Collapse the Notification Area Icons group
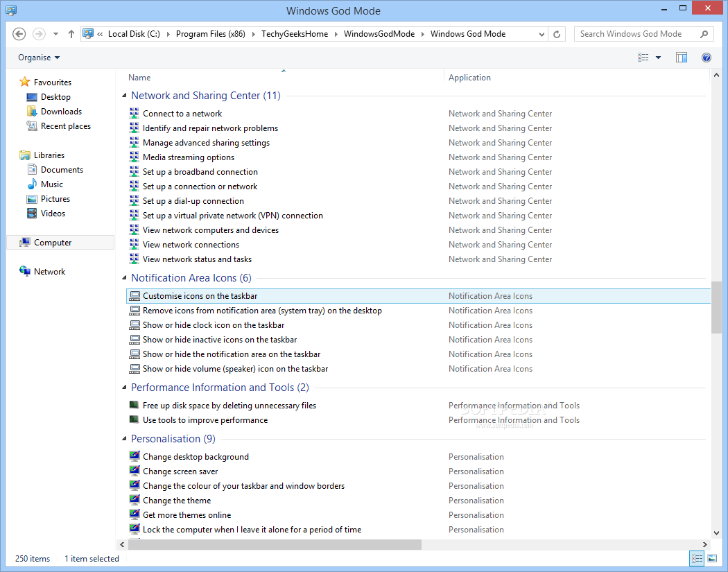Screen dimensions: 728x572 click(x=124, y=277)
